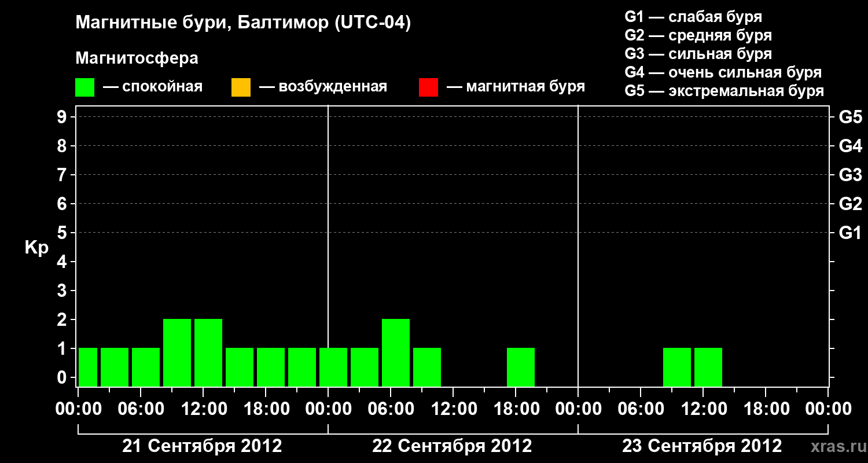Screen dimensions: 868x463
Task: Click the 06:00 time label for 23 Сентября
Action: (x=641, y=409)
